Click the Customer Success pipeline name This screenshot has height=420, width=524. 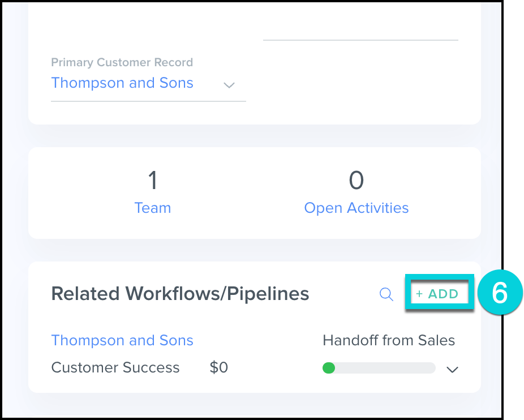click(x=115, y=367)
